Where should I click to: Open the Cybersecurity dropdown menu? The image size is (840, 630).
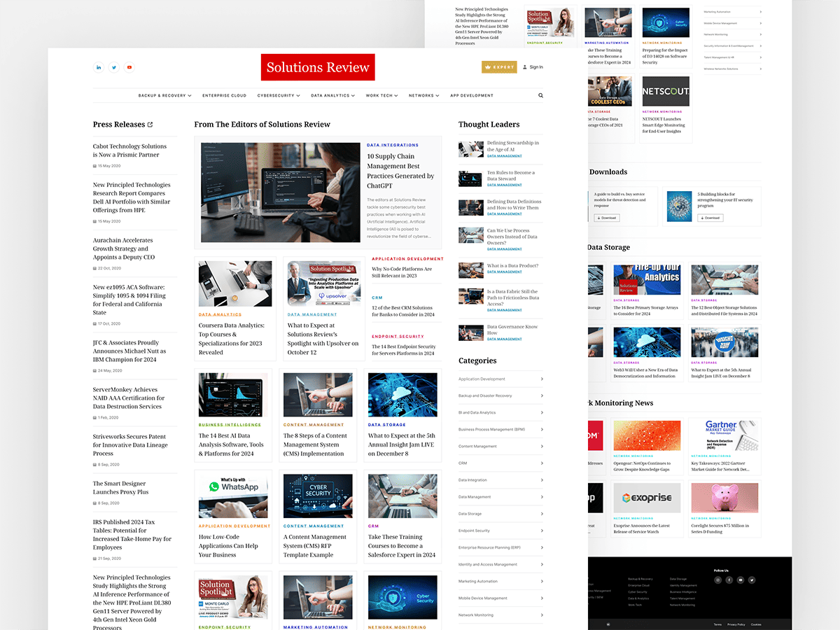coord(279,95)
